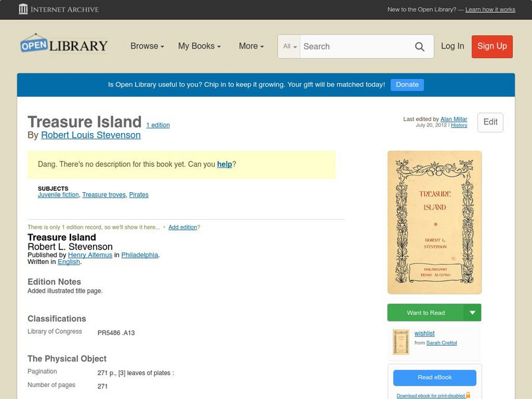Click the Add edition link

click(183, 227)
